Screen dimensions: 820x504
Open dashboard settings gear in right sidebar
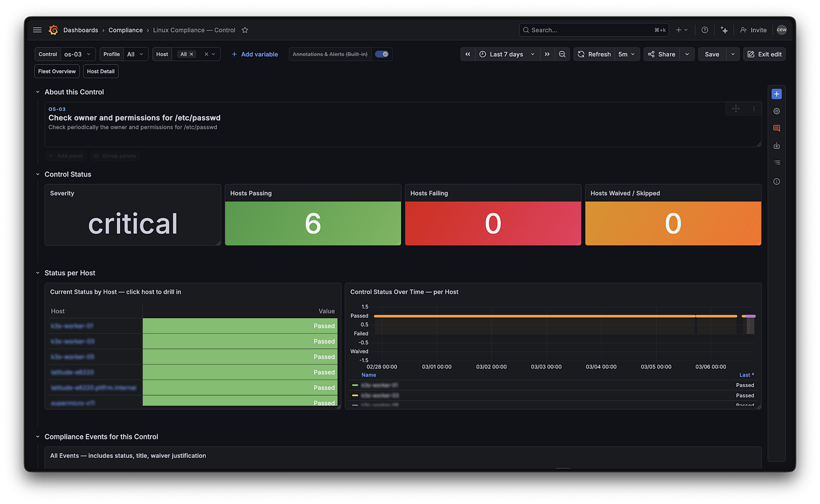777,111
